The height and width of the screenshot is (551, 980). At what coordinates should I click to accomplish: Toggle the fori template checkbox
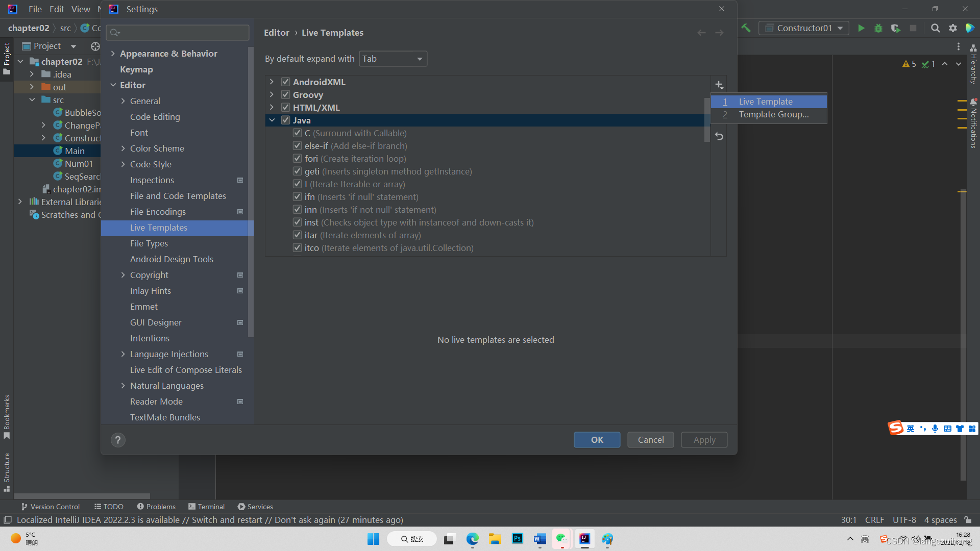pos(297,159)
